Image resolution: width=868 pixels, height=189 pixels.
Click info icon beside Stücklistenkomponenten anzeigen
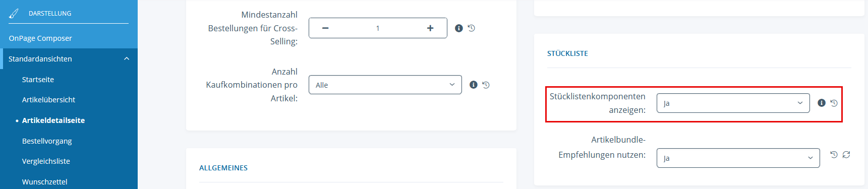coord(822,103)
